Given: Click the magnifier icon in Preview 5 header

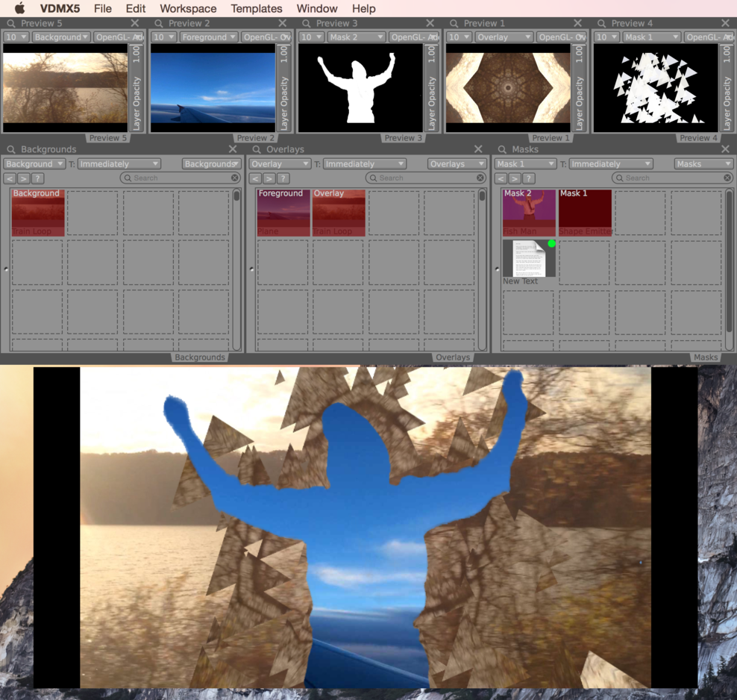Looking at the screenshot, I should [11, 23].
